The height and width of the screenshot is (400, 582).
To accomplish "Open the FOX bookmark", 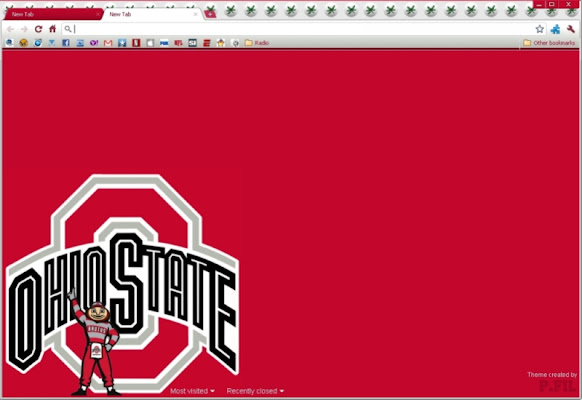I will point(164,43).
